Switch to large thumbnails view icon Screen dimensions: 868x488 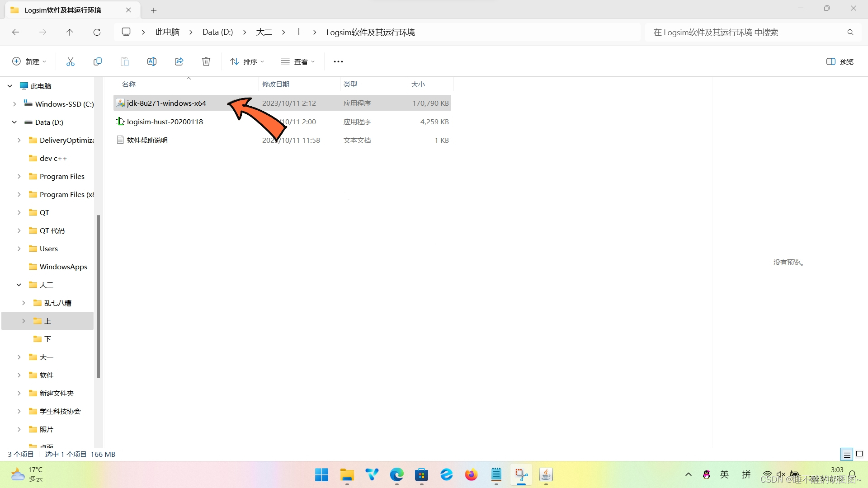[859, 454]
